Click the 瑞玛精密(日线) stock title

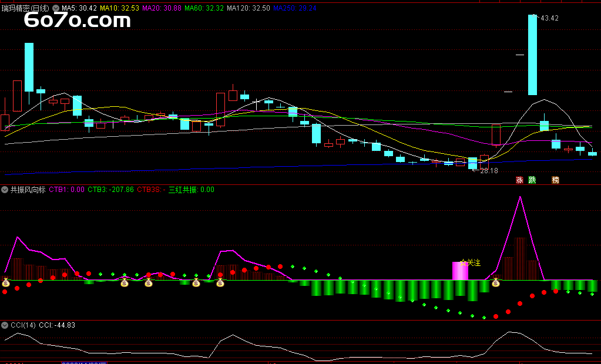[x=25, y=8]
